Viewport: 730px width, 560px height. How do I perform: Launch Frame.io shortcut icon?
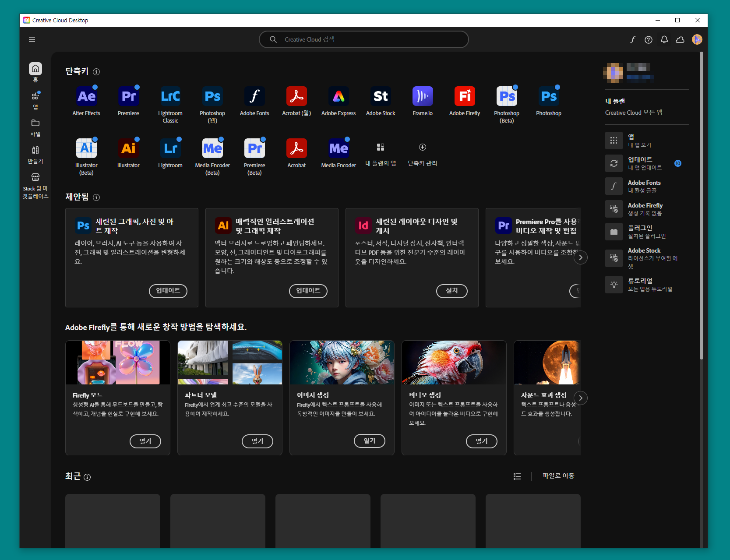(423, 96)
